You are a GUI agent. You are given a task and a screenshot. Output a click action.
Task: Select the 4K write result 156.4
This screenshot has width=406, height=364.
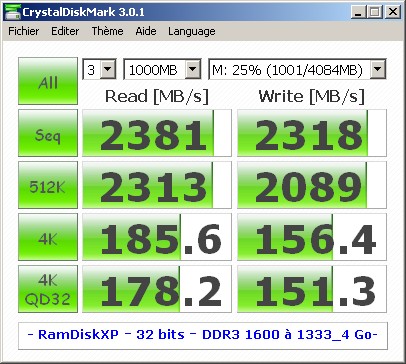pyautogui.click(x=312, y=237)
